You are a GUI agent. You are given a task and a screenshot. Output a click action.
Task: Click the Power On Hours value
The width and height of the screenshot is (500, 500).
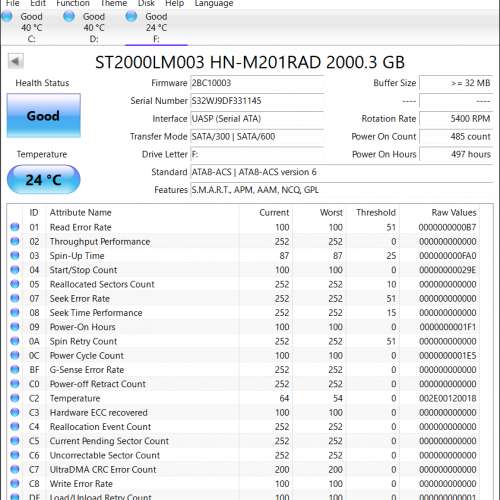[x=456, y=154]
